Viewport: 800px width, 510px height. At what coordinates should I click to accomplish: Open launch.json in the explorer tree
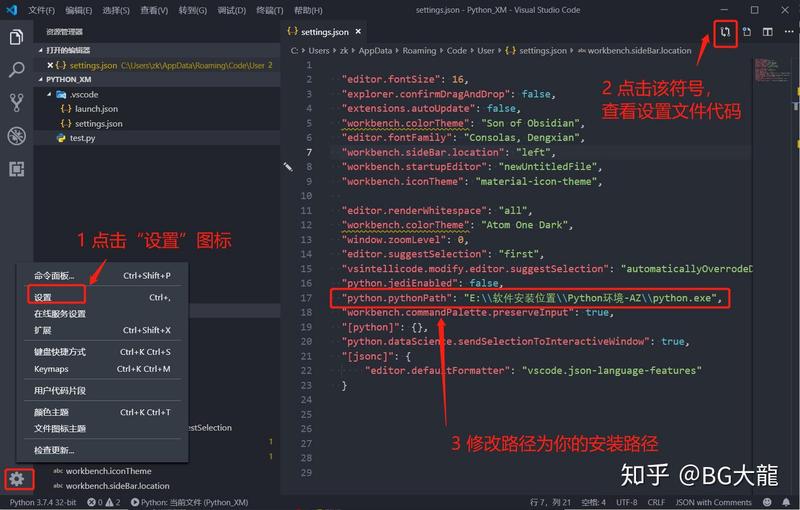(x=157, y=109)
